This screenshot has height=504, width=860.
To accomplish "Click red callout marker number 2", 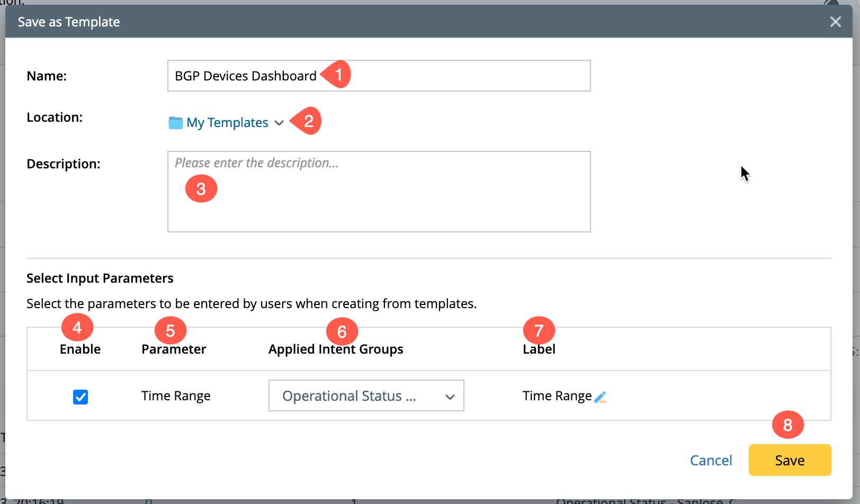I will (x=308, y=121).
